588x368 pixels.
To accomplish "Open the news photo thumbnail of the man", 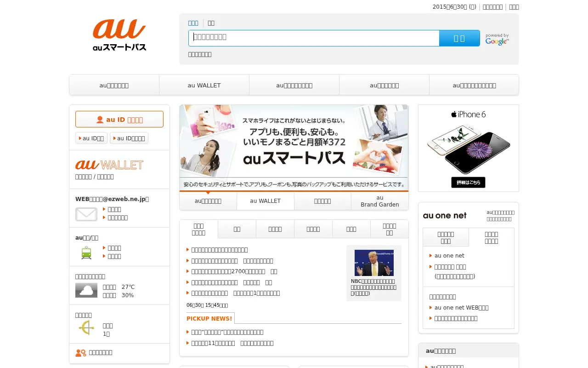I will click(374, 263).
